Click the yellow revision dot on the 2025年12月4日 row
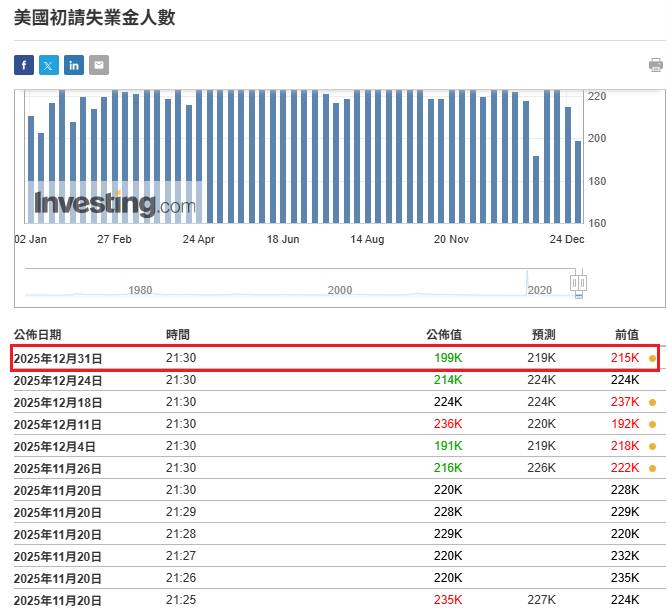The height and width of the screenshot is (613, 667). click(652, 446)
